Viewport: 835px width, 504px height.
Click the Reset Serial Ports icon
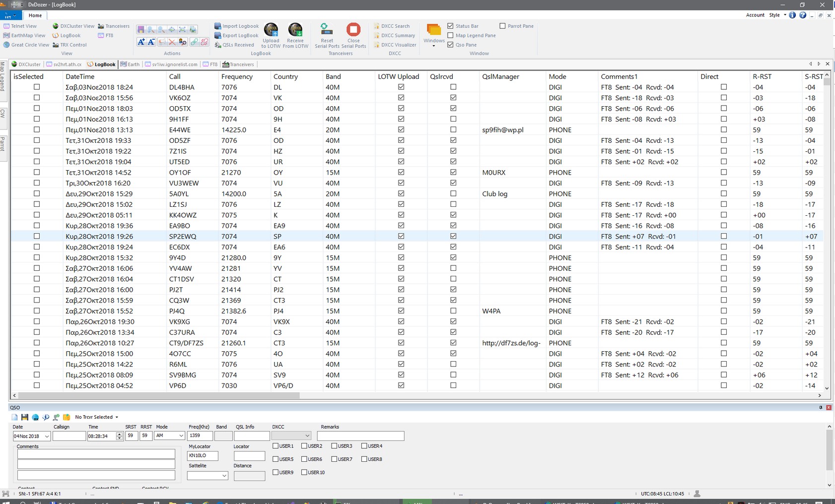(326, 36)
